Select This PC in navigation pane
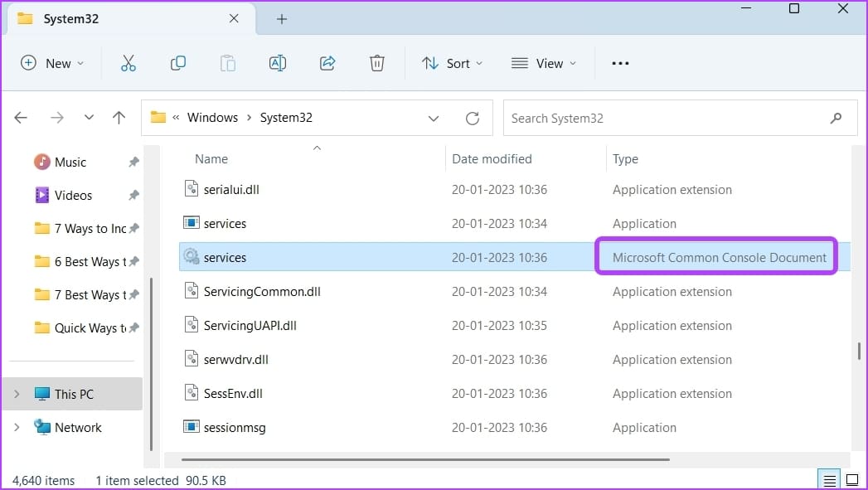 pos(74,394)
